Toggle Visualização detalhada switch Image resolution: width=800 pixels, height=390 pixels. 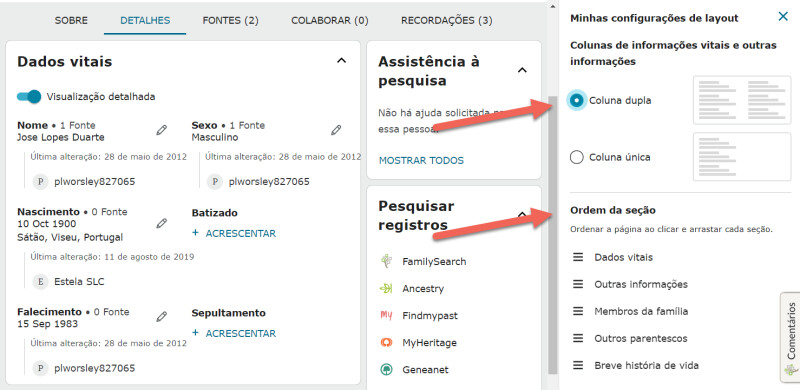pos(29,96)
